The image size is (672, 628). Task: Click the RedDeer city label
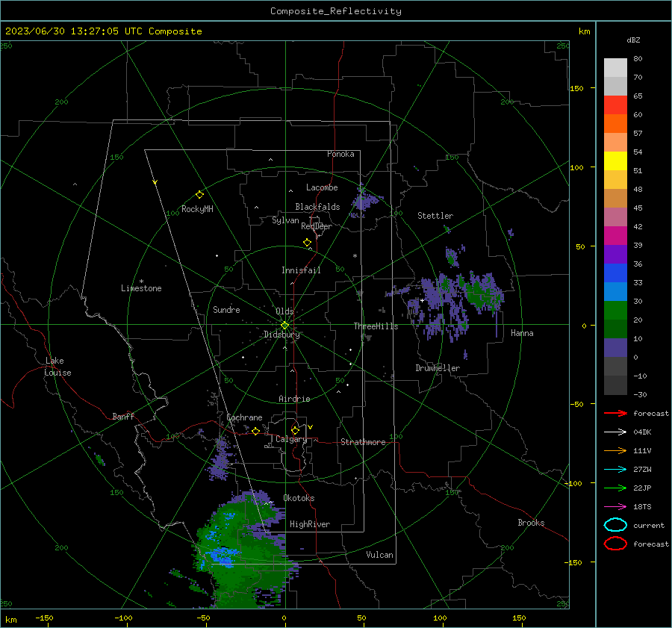pyautogui.click(x=317, y=226)
